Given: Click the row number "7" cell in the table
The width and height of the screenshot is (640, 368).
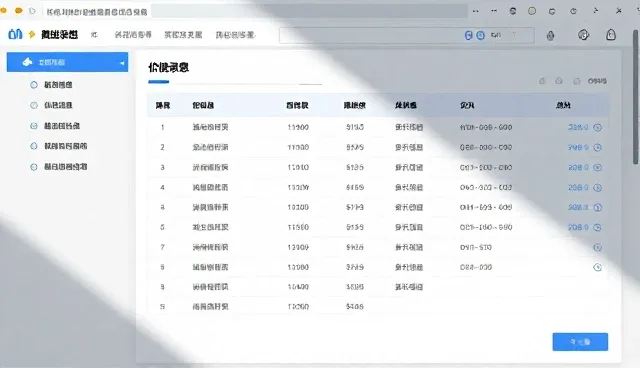Looking at the screenshot, I should pos(162,247).
